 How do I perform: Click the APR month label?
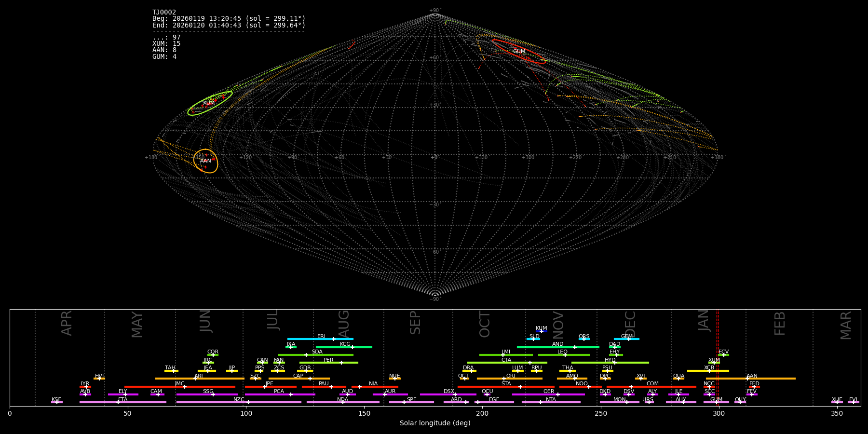point(67,323)
